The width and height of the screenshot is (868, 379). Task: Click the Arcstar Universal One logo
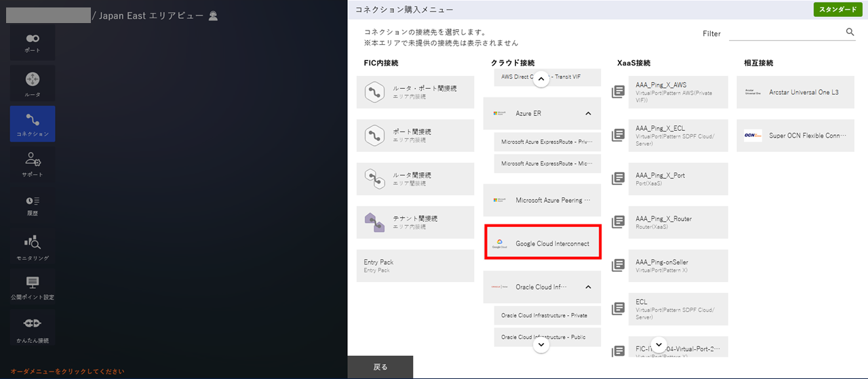[x=753, y=92]
